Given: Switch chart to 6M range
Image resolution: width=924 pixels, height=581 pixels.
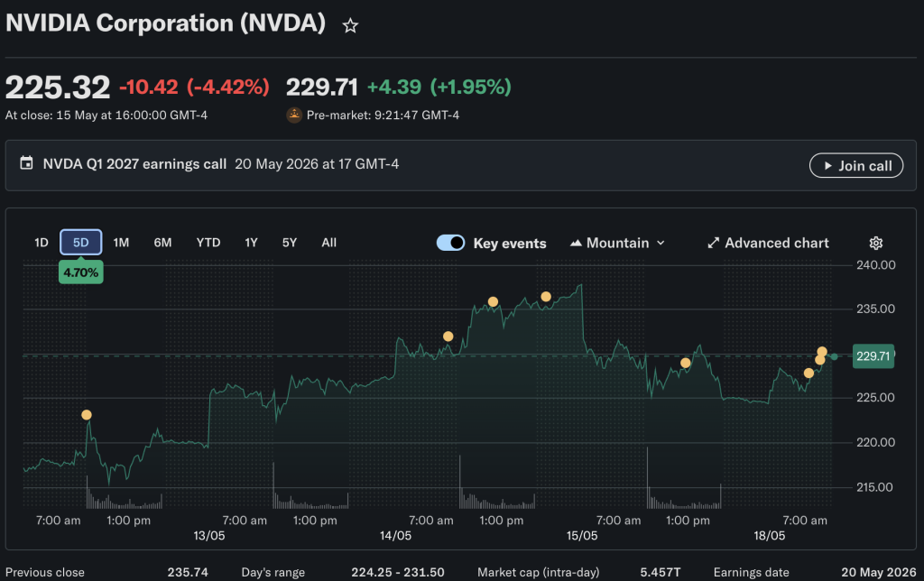Looking at the screenshot, I should point(162,242).
